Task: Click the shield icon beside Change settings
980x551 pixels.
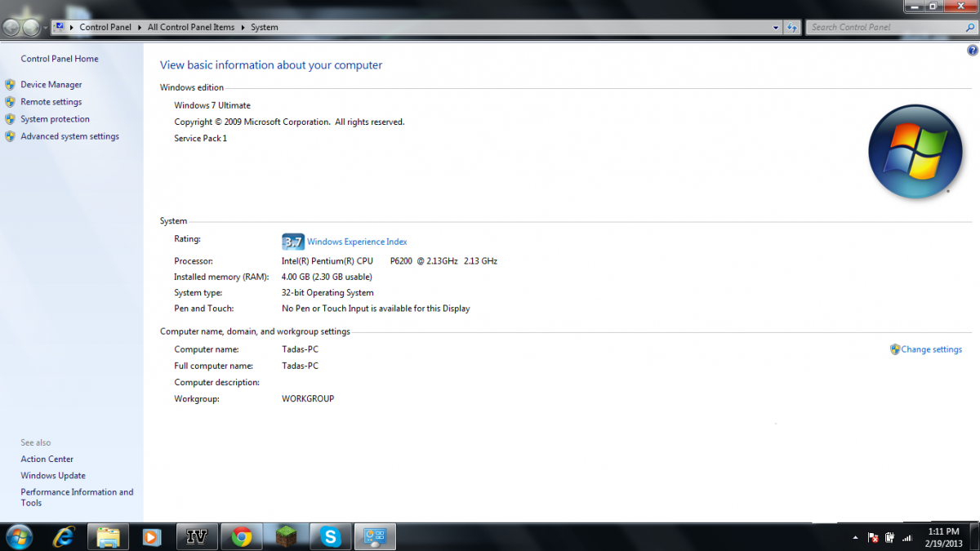Action: pyautogui.click(x=895, y=349)
